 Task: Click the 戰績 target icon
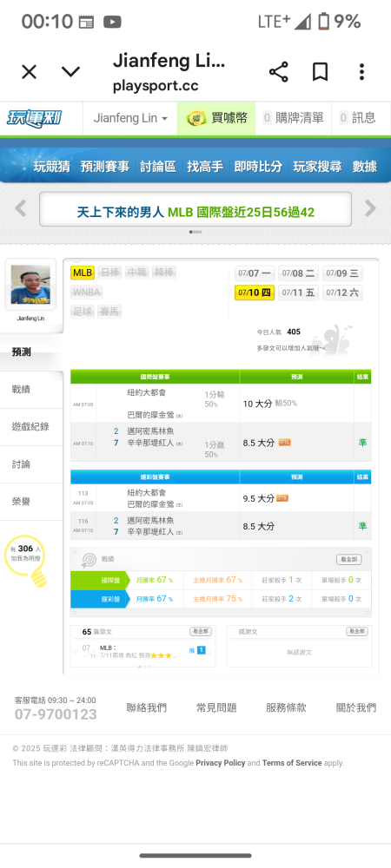point(89,560)
